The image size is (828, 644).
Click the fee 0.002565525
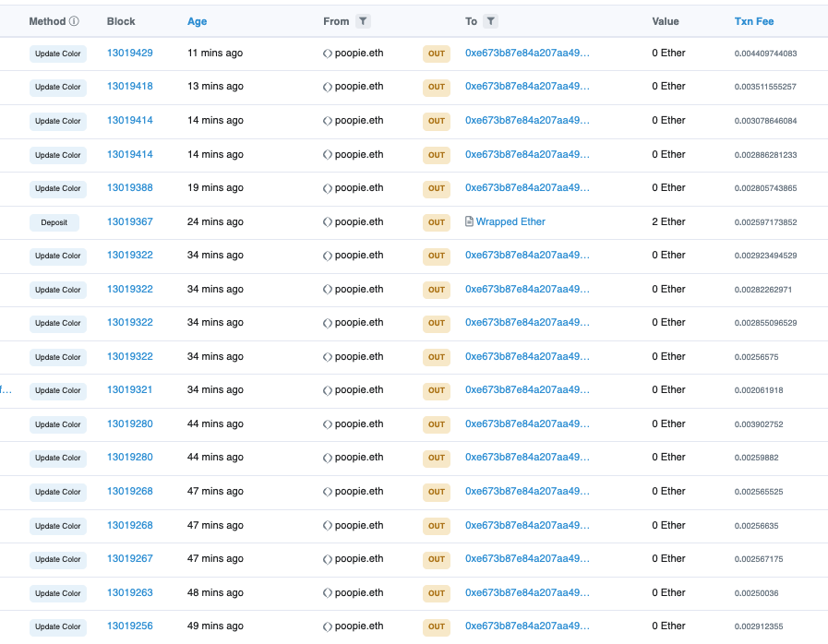(x=759, y=492)
